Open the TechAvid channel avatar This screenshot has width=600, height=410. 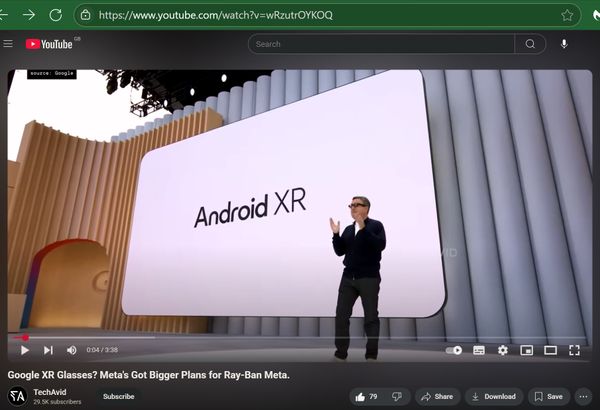coord(17,396)
